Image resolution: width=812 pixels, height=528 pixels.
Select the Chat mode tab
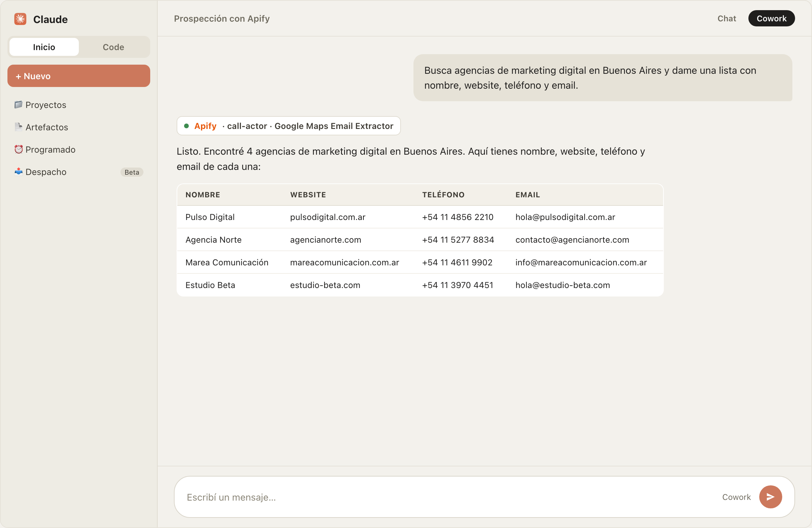727,18
